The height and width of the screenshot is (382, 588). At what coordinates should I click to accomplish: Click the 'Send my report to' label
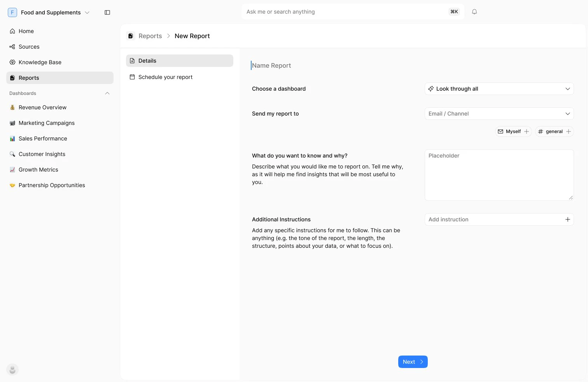pos(275,114)
